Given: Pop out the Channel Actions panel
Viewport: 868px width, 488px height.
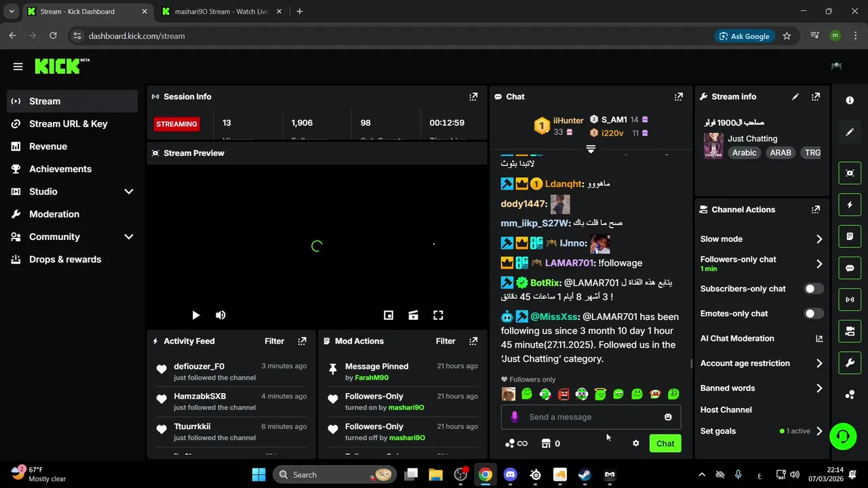Looking at the screenshot, I should click(816, 210).
